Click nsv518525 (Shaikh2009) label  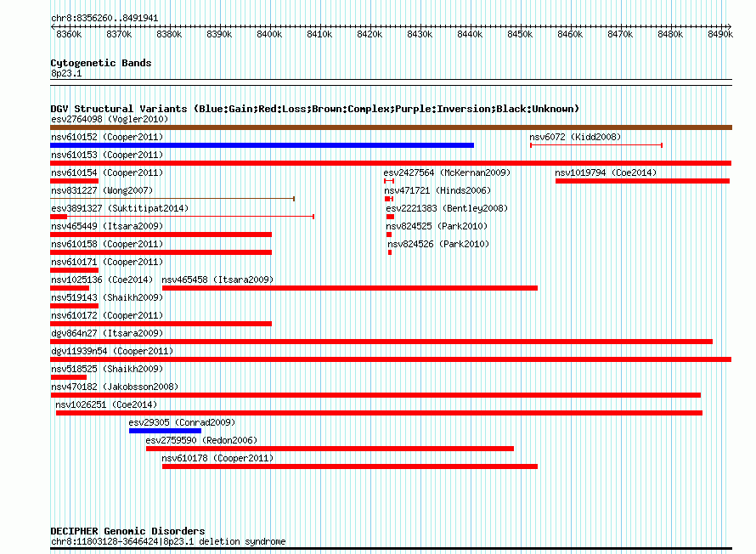click(x=107, y=369)
